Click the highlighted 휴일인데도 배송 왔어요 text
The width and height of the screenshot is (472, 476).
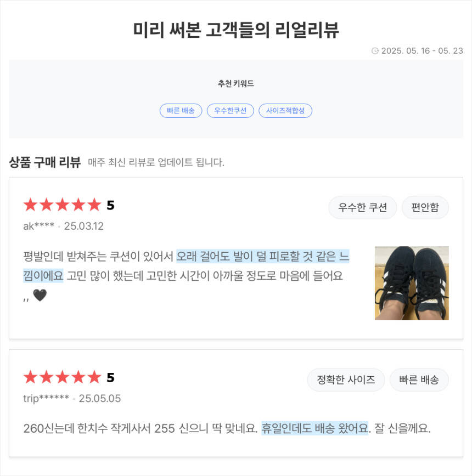[x=314, y=428]
